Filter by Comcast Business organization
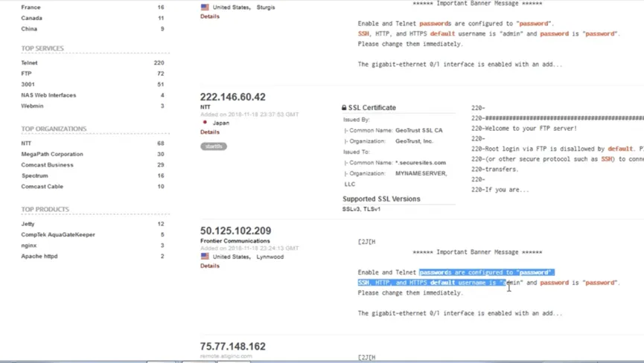Viewport: 644px width, 363px height. [47, 165]
